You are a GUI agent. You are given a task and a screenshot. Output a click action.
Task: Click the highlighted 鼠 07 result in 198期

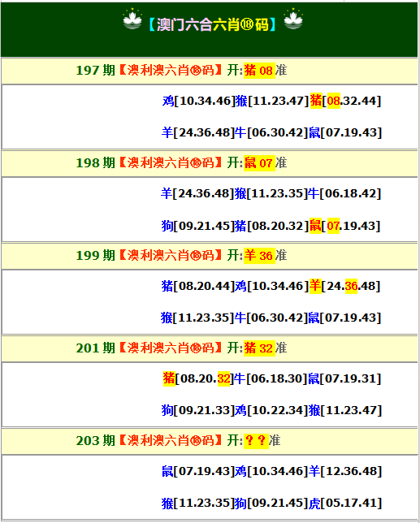(x=259, y=163)
